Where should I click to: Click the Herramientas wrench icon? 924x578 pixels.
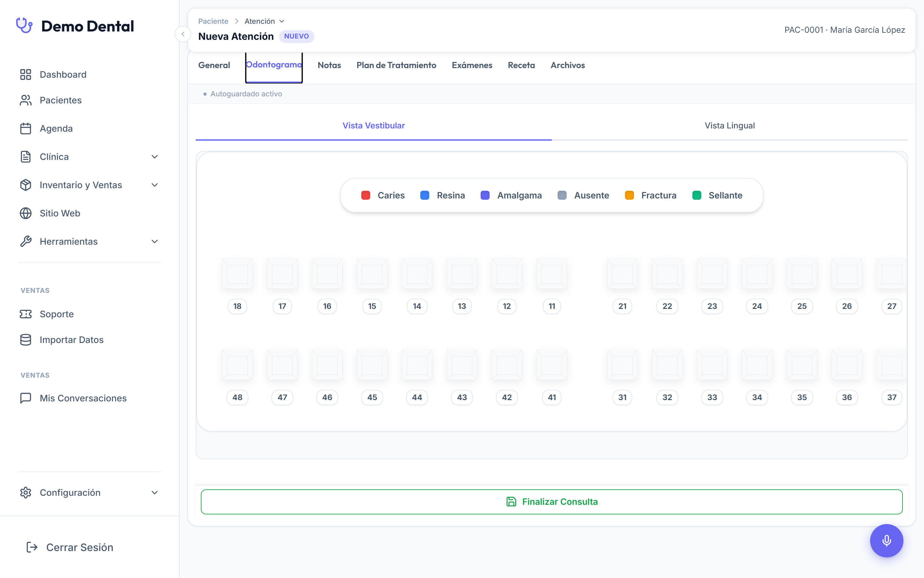click(26, 241)
